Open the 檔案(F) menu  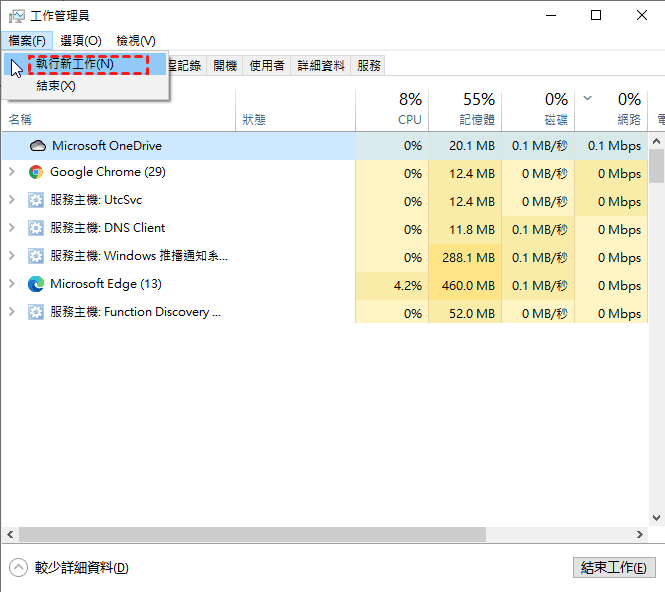pos(27,41)
